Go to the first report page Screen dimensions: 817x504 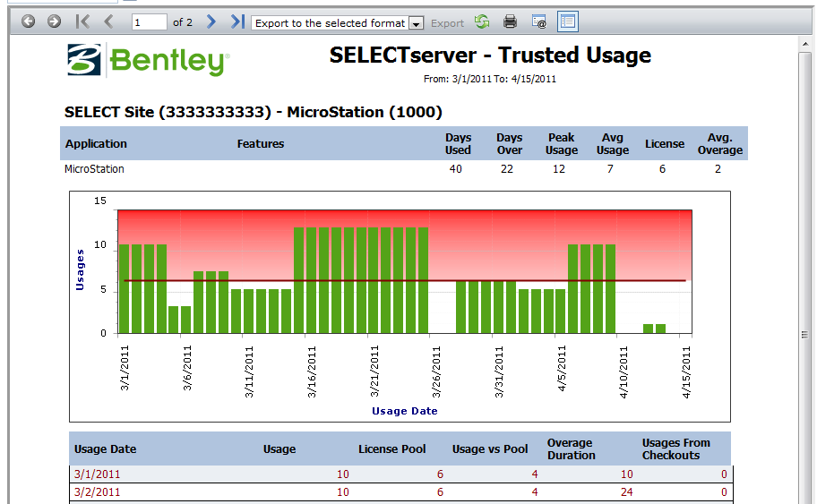82,21
